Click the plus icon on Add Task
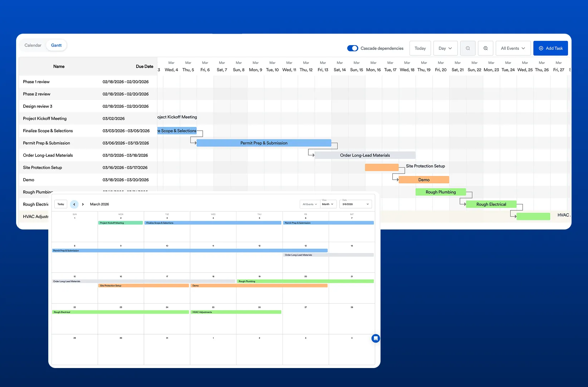The image size is (588, 387). [541, 48]
